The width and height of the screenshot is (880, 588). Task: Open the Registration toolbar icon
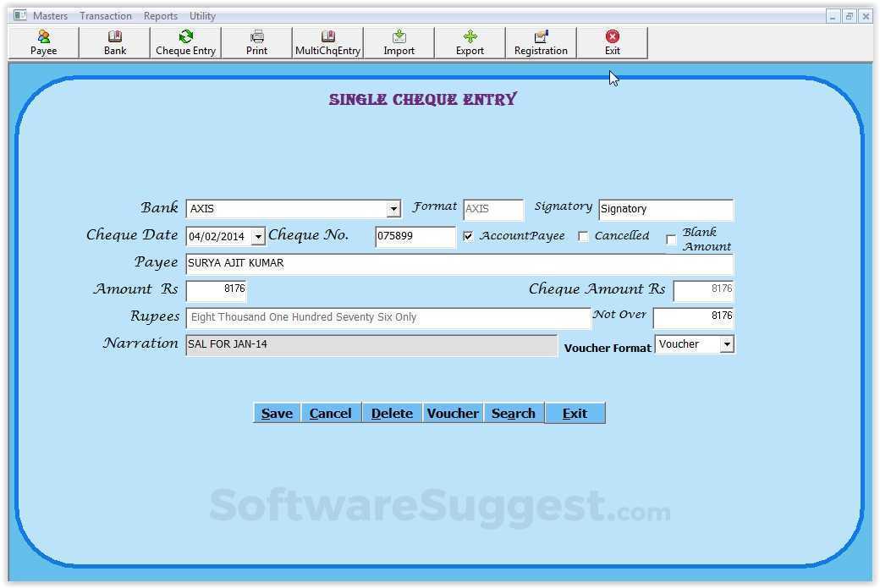(541, 42)
